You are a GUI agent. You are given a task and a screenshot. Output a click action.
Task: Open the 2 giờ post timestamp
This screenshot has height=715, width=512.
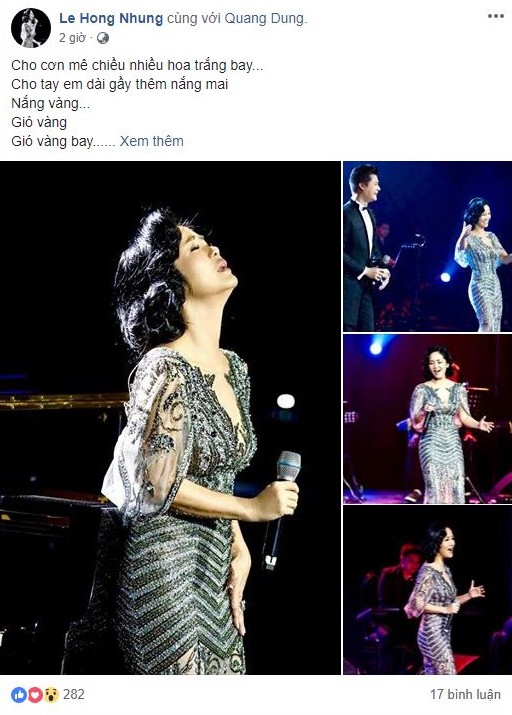pyautogui.click(x=72, y=38)
